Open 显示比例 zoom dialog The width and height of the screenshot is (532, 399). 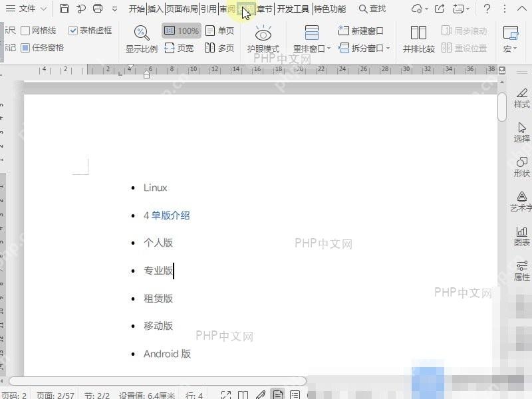142,39
